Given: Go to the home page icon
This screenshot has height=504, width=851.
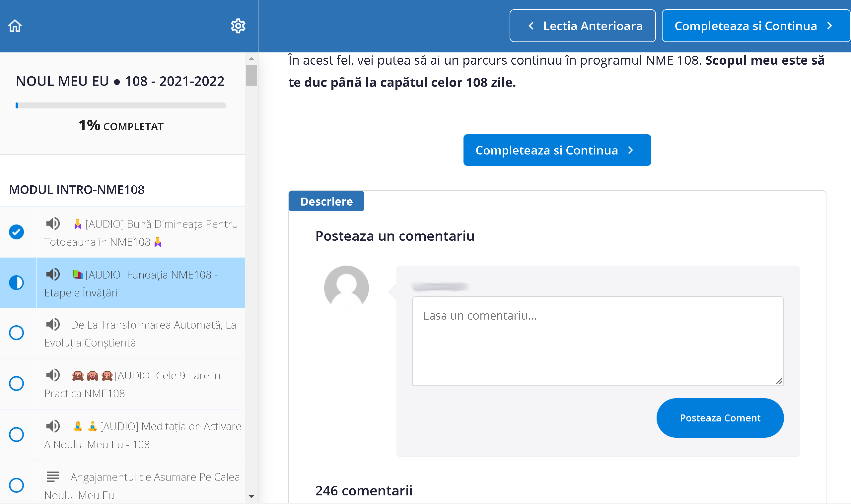Looking at the screenshot, I should (x=15, y=26).
